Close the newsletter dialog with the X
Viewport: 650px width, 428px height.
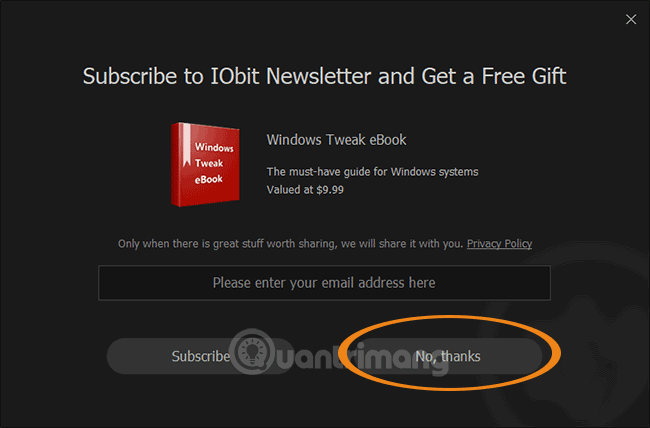tap(631, 19)
